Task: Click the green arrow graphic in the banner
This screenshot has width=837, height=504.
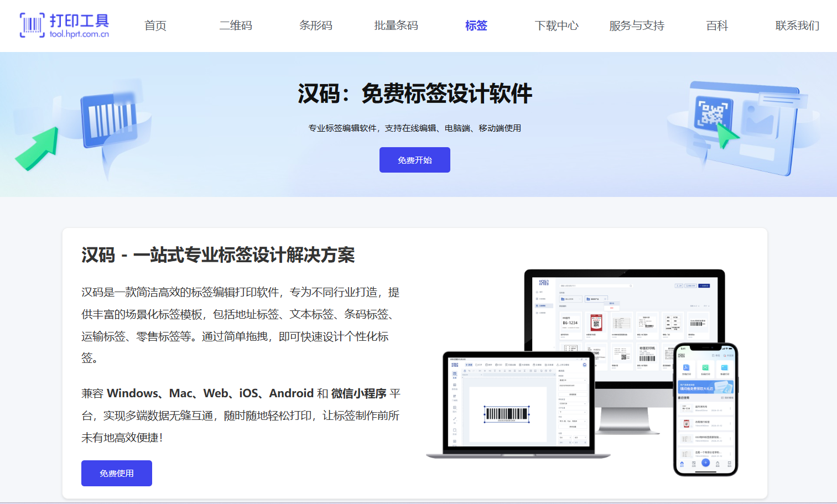Action: pos(38,149)
